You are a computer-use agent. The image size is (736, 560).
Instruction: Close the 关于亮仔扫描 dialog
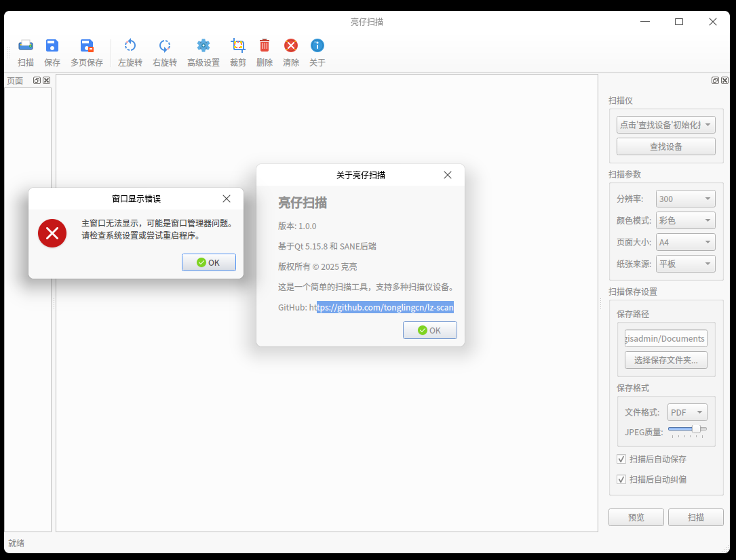coord(448,175)
